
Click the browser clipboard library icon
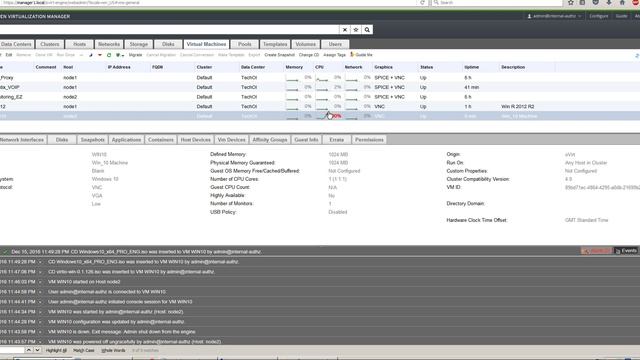click(582, 2)
